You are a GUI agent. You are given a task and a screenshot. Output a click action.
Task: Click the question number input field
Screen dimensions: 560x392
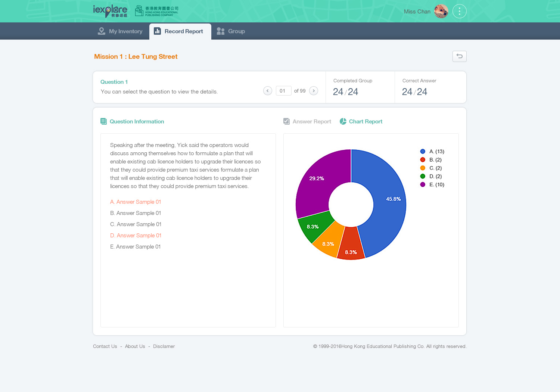pyautogui.click(x=283, y=91)
